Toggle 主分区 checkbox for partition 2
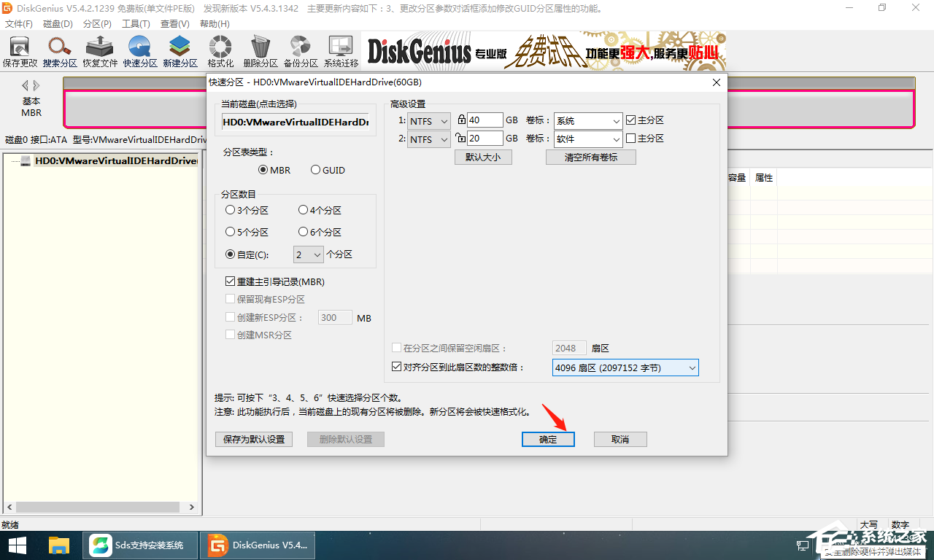The height and width of the screenshot is (560, 934). pyautogui.click(x=645, y=139)
